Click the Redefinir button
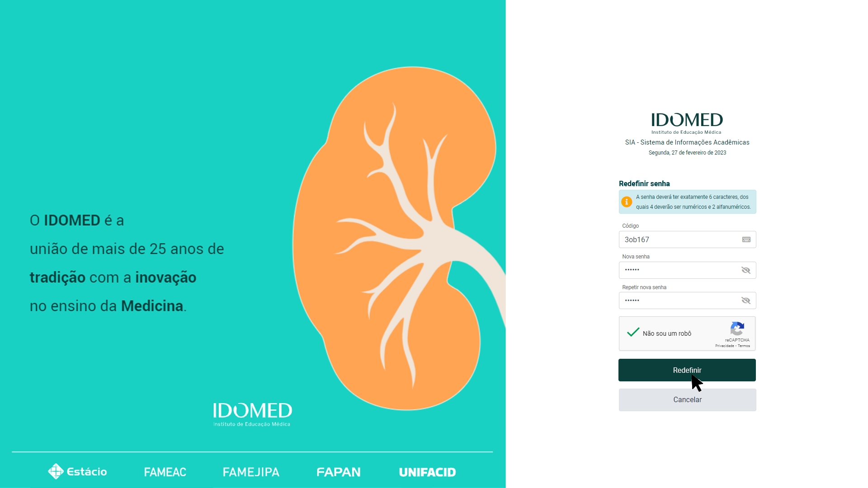The width and height of the screenshot is (868, 488). coord(687,370)
